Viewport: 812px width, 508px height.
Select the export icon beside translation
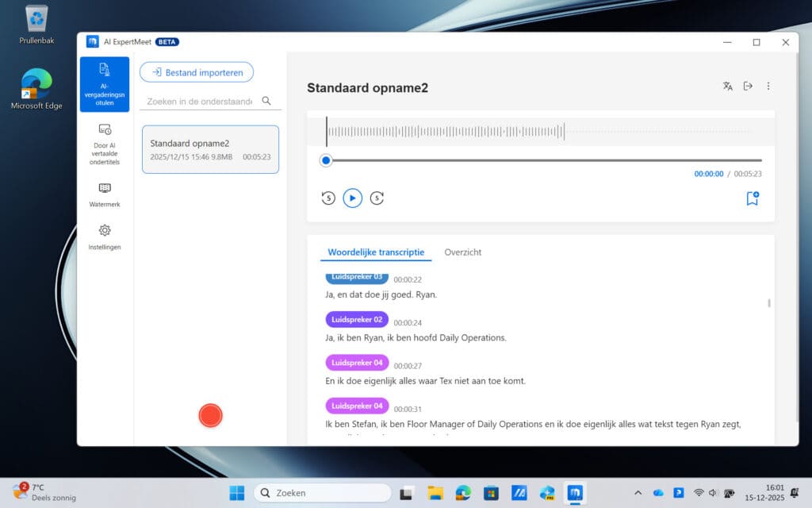point(748,86)
